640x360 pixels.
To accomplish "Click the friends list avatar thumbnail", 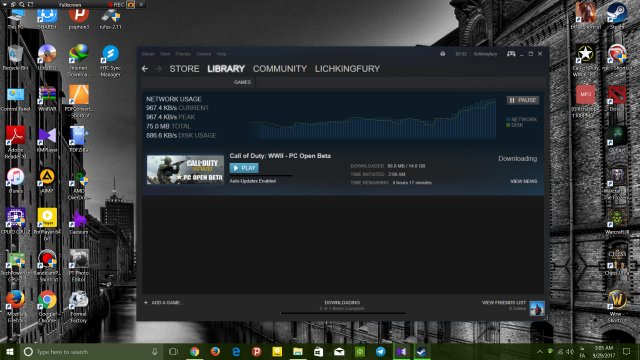I will pyautogui.click(x=537, y=308).
